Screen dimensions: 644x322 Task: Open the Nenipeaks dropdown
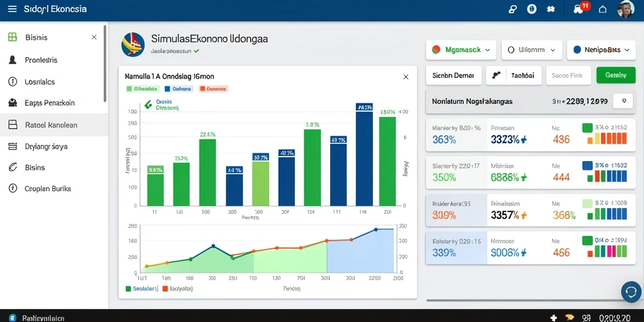click(x=601, y=50)
